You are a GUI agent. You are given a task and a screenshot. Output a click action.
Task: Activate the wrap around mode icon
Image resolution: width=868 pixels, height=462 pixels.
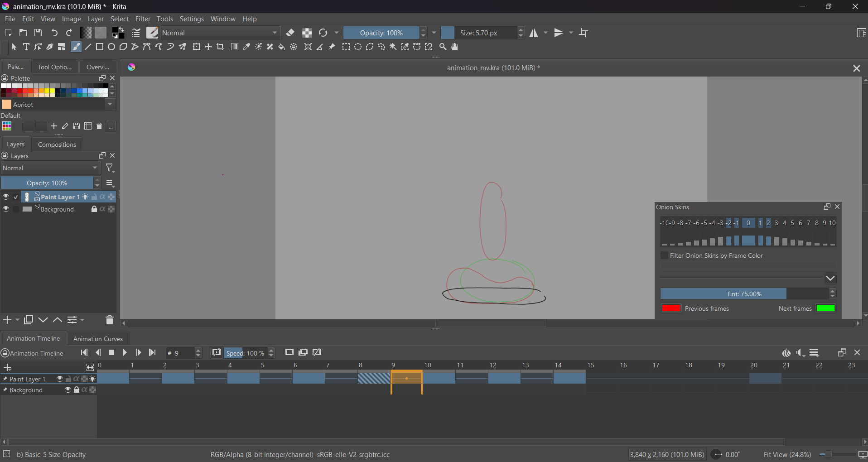(584, 33)
